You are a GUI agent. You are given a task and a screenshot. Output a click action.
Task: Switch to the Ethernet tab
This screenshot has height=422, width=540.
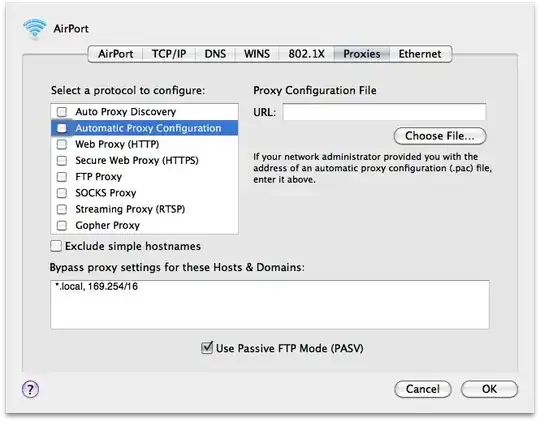pyautogui.click(x=420, y=54)
